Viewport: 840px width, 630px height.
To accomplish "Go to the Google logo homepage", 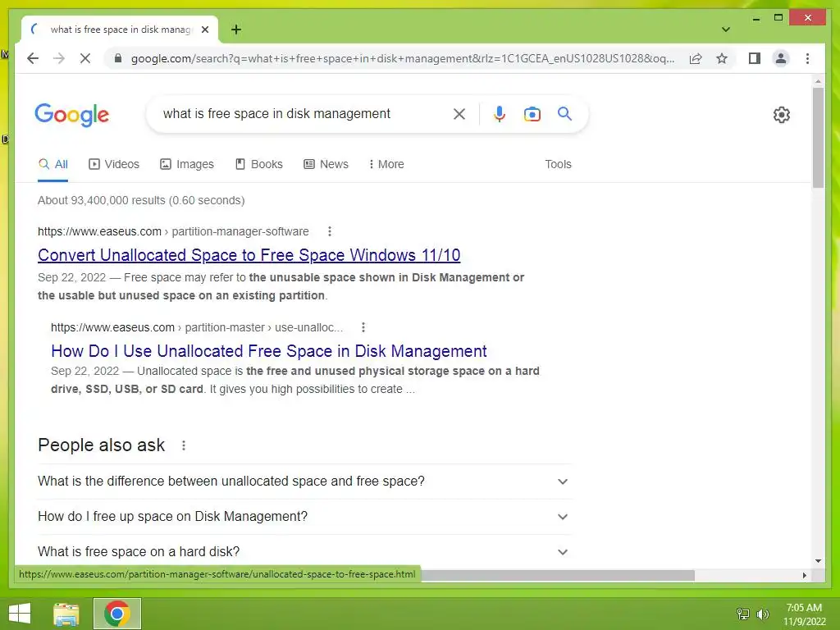I will pyautogui.click(x=72, y=115).
